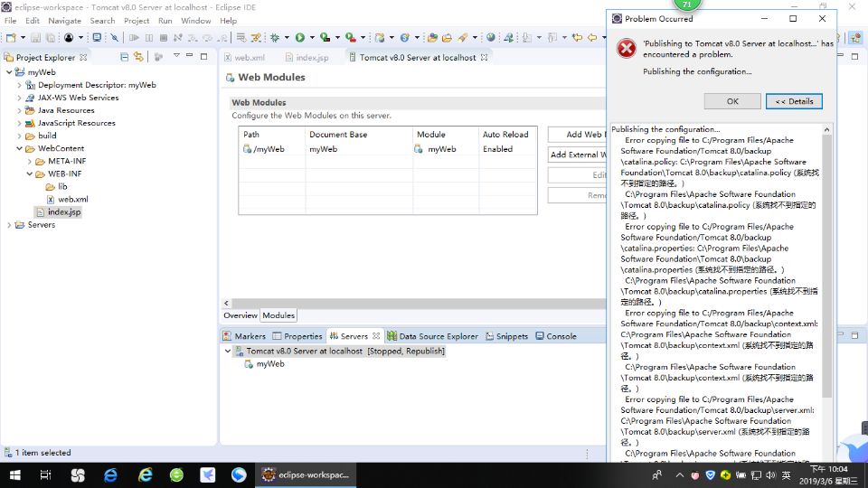Toggle Link with Editor in Project Explorer
Viewport: 868px width, 488px height.
pyautogui.click(x=138, y=57)
